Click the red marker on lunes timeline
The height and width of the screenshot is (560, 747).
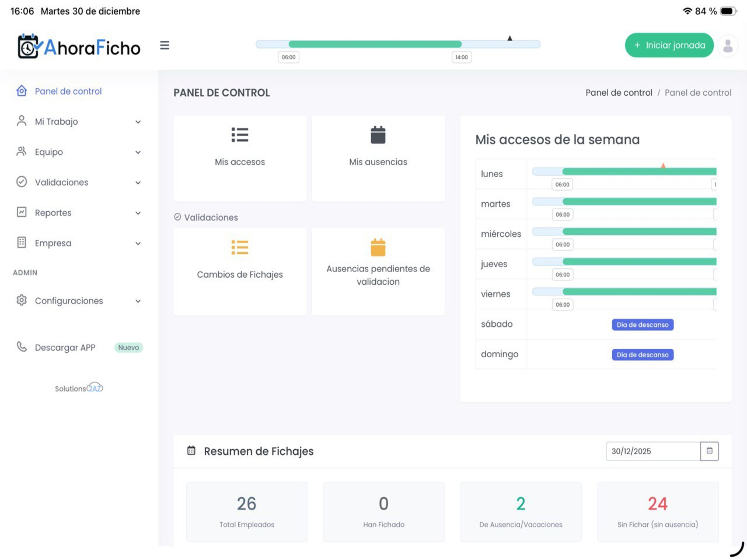(x=663, y=166)
